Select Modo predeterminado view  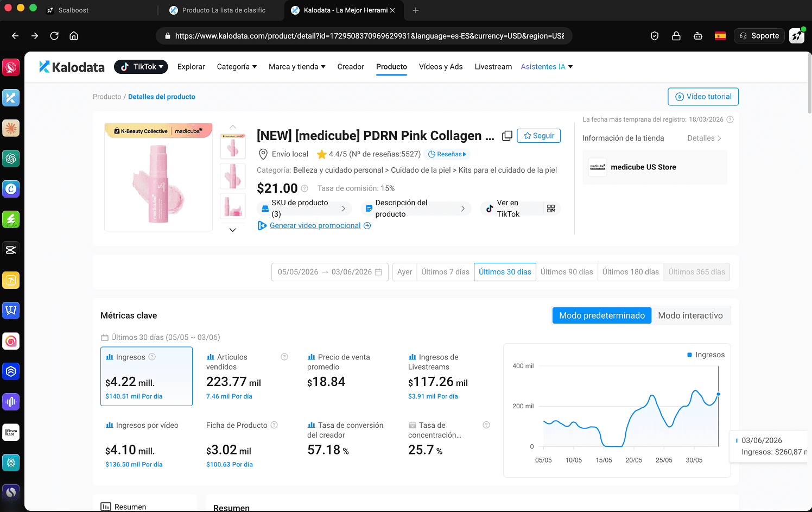(x=602, y=315)
